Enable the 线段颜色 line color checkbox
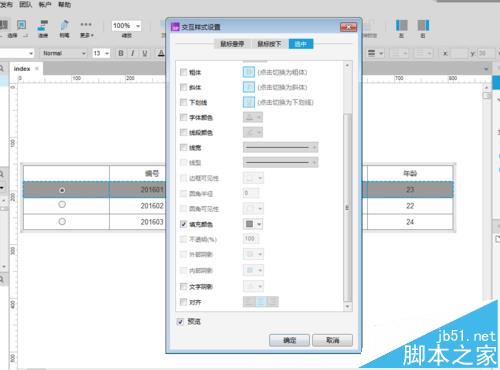The width and height of the screenshot is (500, 370). pos(183,132)
